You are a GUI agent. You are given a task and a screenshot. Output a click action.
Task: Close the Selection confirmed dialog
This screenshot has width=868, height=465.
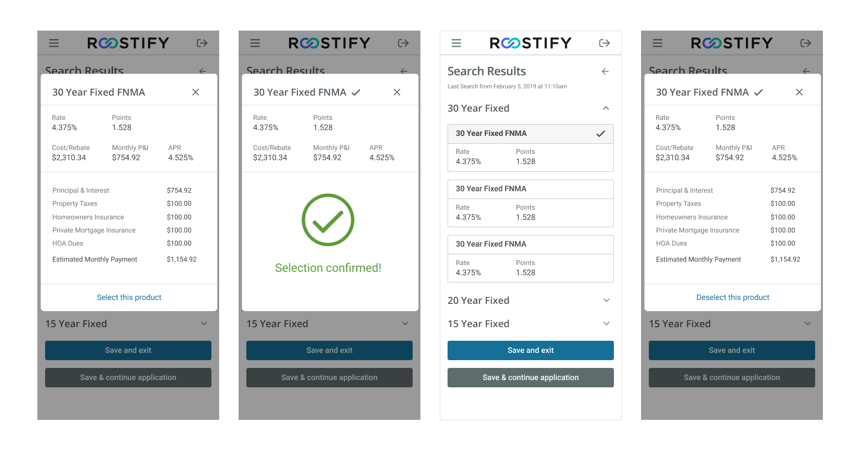pyautogui.click(x=397, y=92)
